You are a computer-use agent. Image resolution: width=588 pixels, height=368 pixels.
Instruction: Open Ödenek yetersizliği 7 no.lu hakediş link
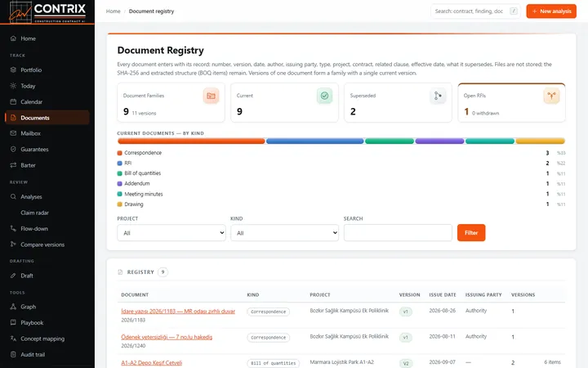coord(167,337)
